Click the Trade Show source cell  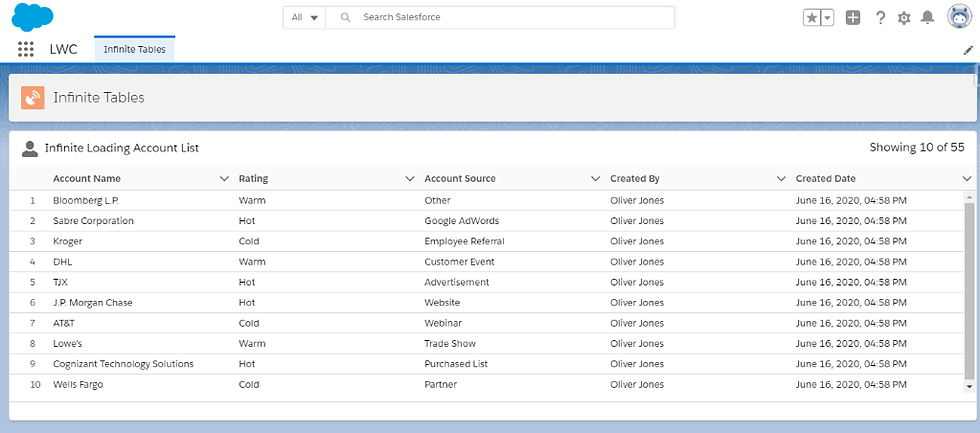click(450, 344)
